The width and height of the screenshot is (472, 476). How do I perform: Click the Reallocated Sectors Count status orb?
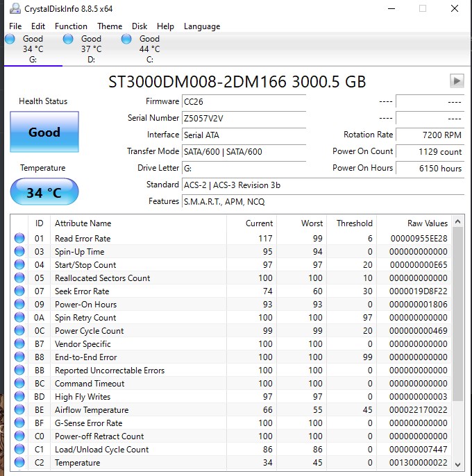[x=19, y=278]
